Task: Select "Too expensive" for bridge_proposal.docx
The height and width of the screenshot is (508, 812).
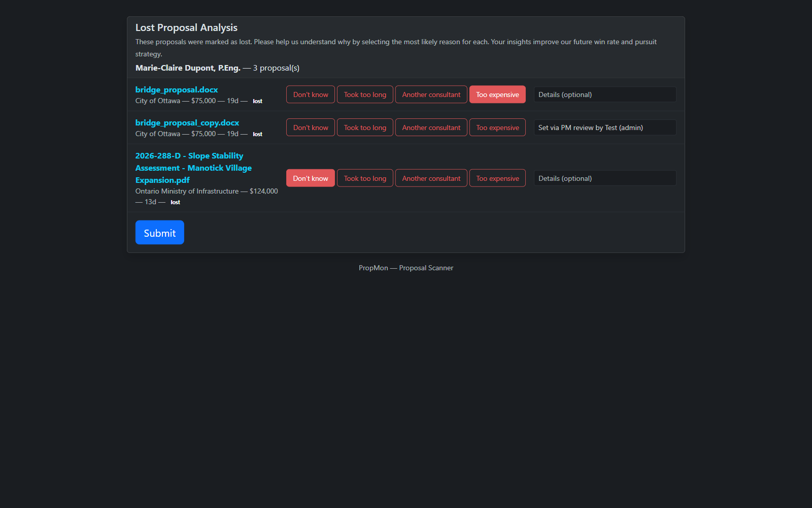Action: 497,94
